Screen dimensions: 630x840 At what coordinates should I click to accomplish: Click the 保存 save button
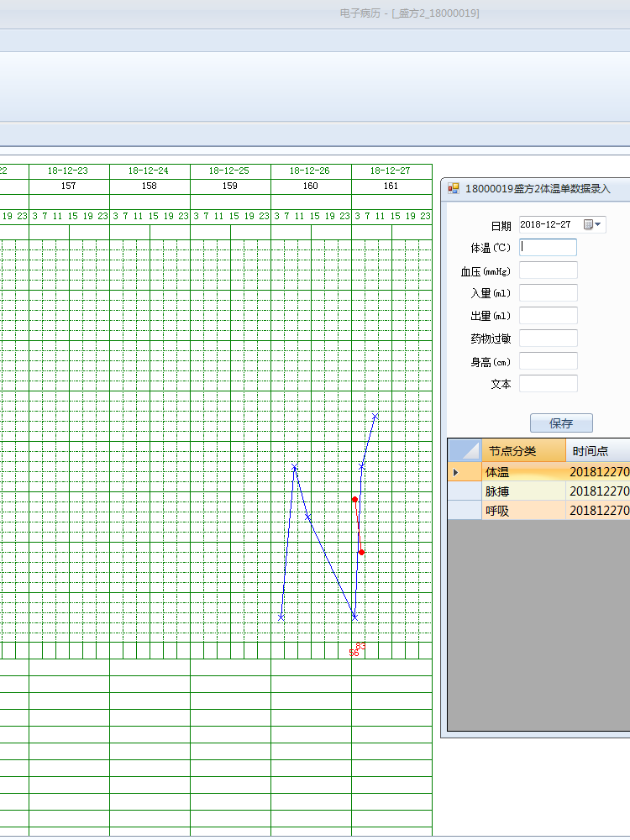click(561, 423)
